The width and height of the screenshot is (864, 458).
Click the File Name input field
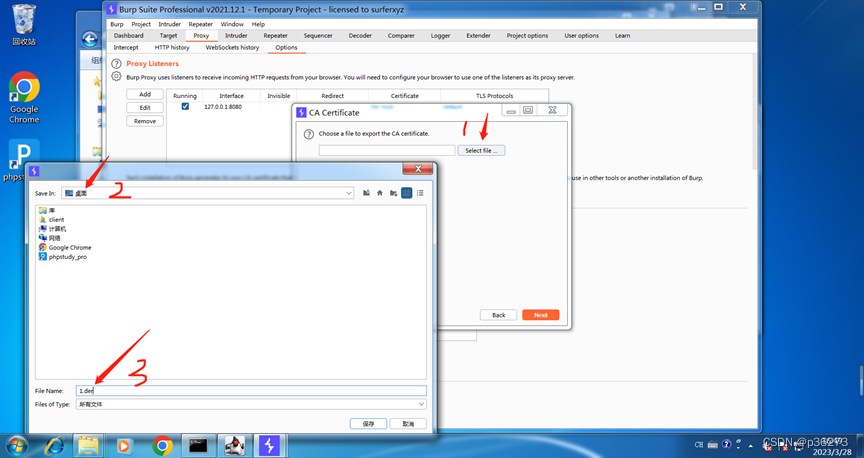coord(251,391)
